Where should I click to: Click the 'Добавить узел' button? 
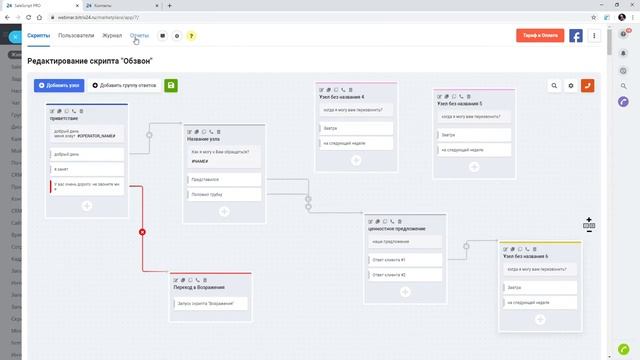click(x=59, y=86)
